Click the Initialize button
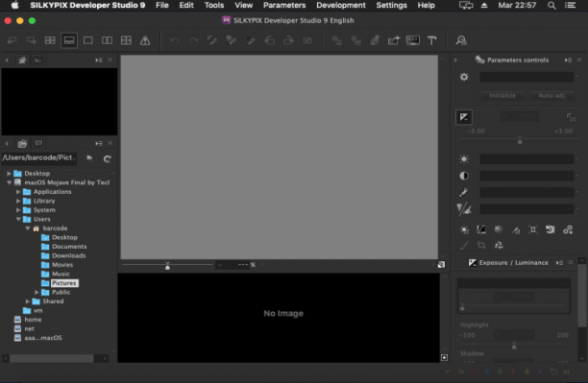The height and width of the screenshot is (383, 588). point(502,96)
